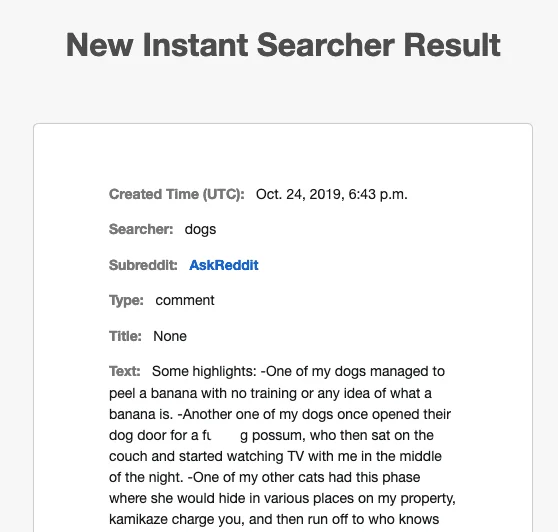Click the Created Time (UTC) label
The height and width of the screenshot is (532, 558).
177,194
